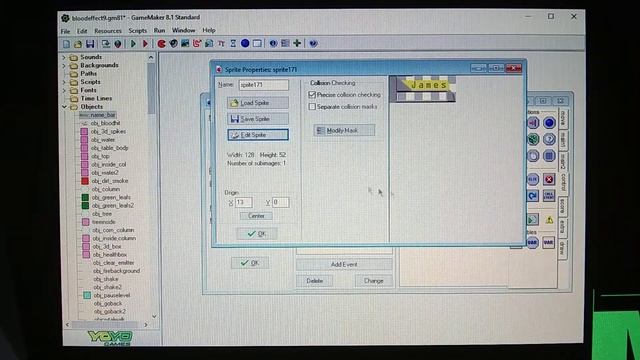The width and height of the screenshot is (640, 360).
Task: Create a font resource
Action: (x=221, y=44)
